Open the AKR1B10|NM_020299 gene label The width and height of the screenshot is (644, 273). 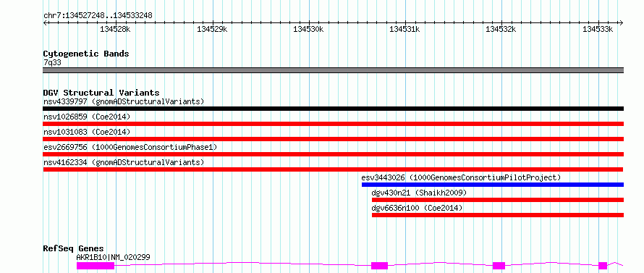(114, 257)
